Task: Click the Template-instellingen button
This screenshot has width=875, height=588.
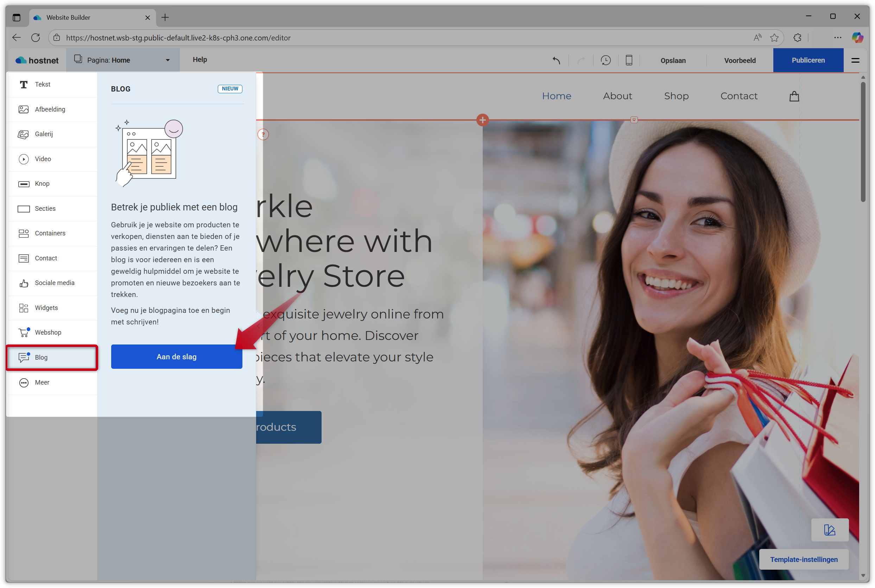Action: [803, 559]
